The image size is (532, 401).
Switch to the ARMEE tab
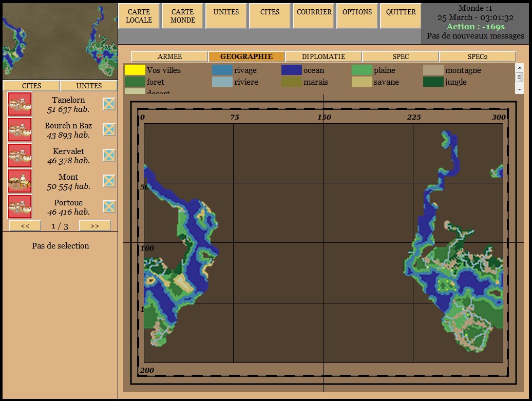169,56
